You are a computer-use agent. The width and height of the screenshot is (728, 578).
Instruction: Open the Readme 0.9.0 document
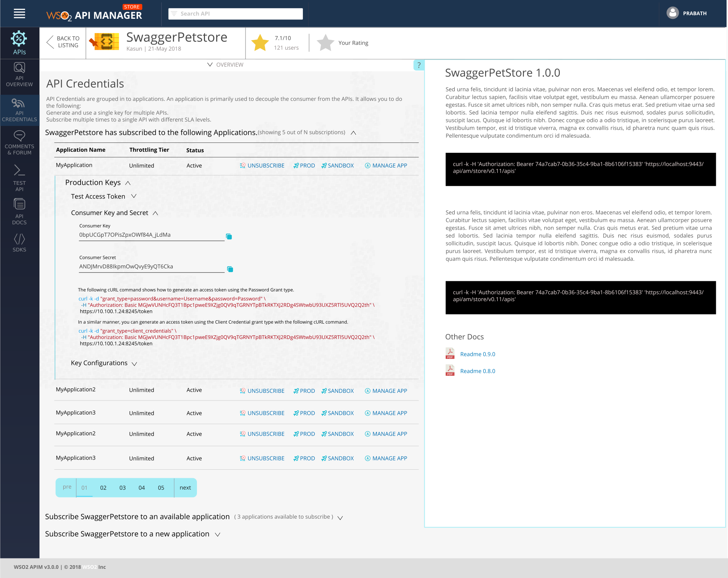[x=477, y=354]
